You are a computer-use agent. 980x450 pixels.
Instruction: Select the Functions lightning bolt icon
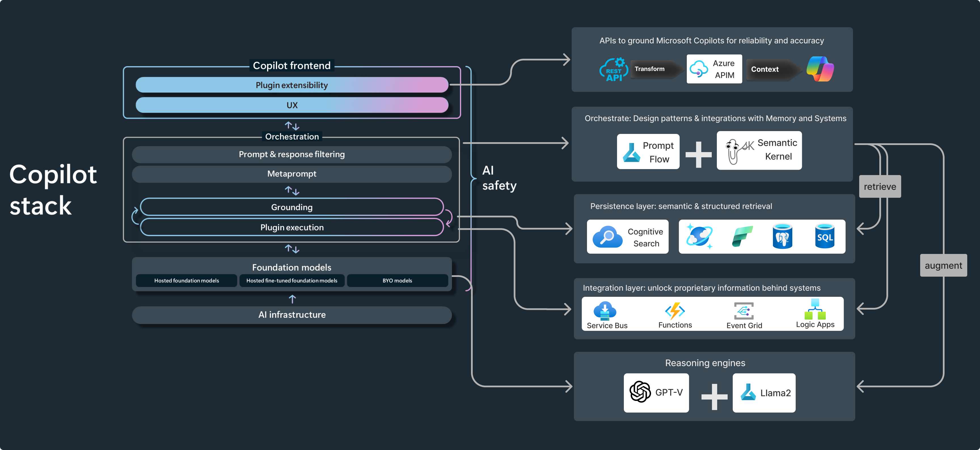[675, 311]
